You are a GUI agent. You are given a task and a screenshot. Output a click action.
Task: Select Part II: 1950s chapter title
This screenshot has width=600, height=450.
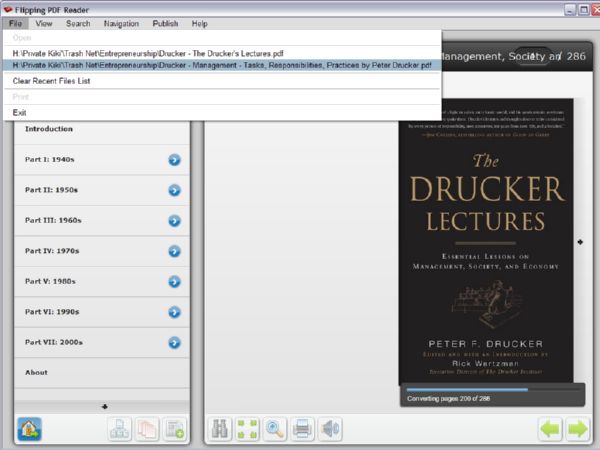[51, 190]
